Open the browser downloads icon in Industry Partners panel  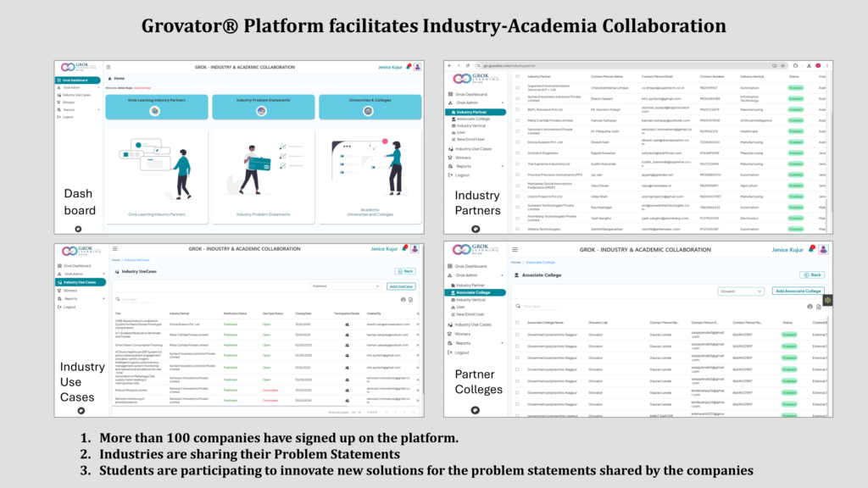pyautogui.click(x=809, y=66)
